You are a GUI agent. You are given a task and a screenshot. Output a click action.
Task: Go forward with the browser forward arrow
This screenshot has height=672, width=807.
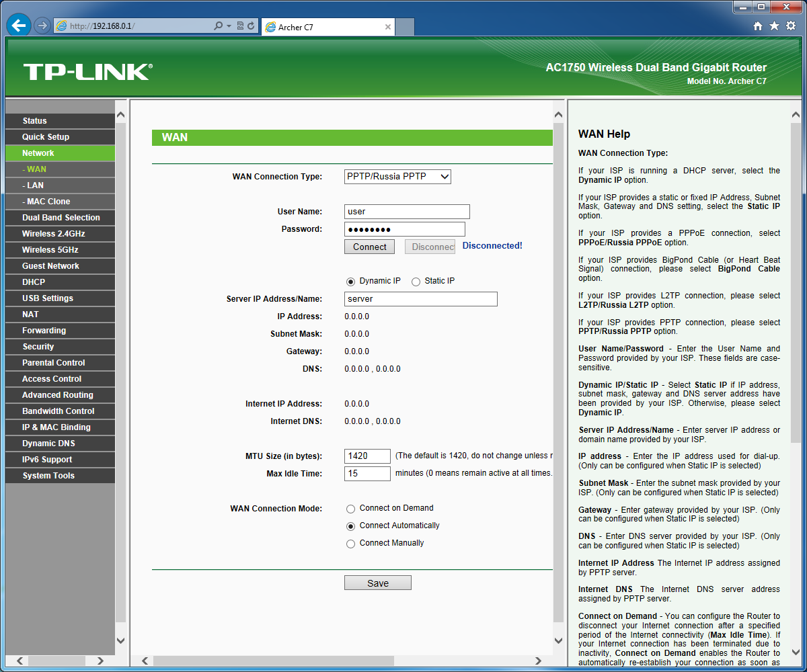[42, 26]
